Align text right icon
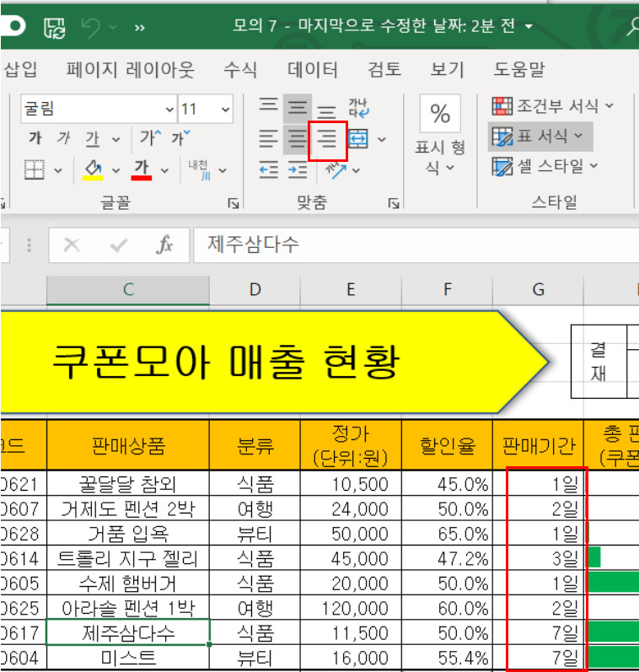Viewport: 639px width, 672px height. [327, 140]
